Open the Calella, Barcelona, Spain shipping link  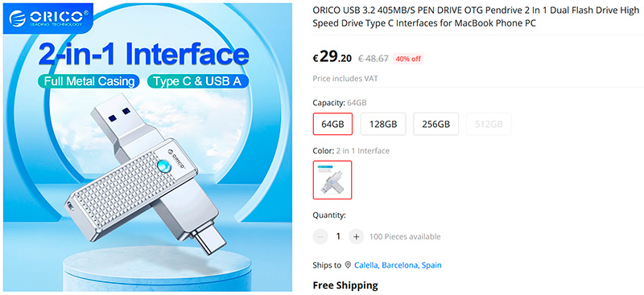tap(398, 265)
